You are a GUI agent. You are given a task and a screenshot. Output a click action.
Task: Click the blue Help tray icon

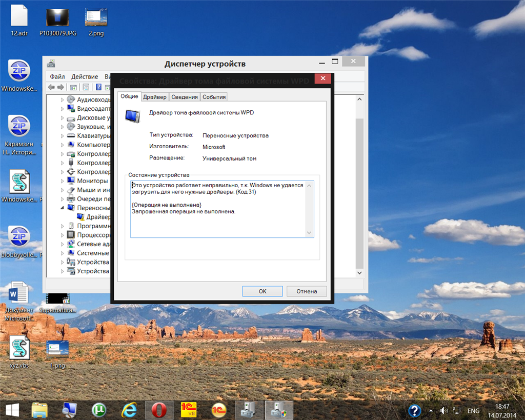click(414, 411)
